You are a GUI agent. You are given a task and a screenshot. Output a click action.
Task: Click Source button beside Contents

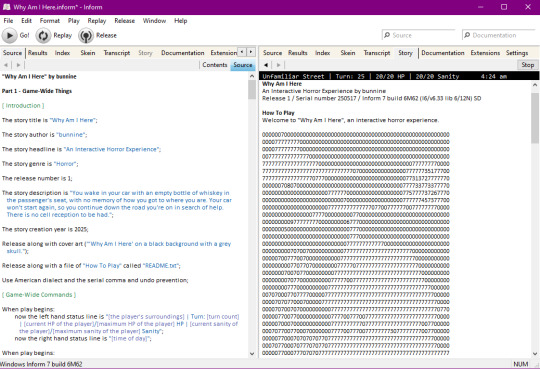[x=242, y=65]
